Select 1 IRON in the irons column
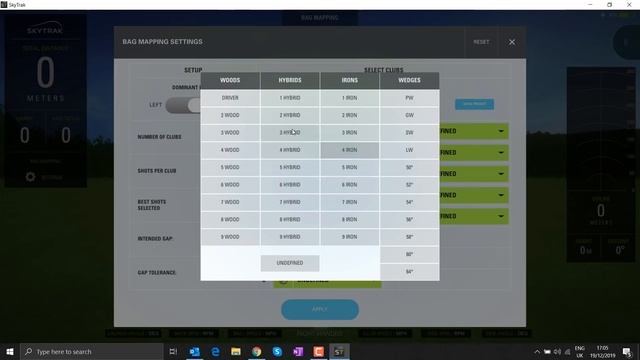 [350, 98]
